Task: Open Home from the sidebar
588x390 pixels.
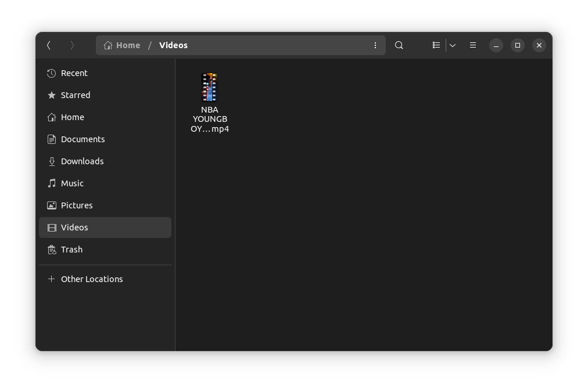Action: click(72, 117)
